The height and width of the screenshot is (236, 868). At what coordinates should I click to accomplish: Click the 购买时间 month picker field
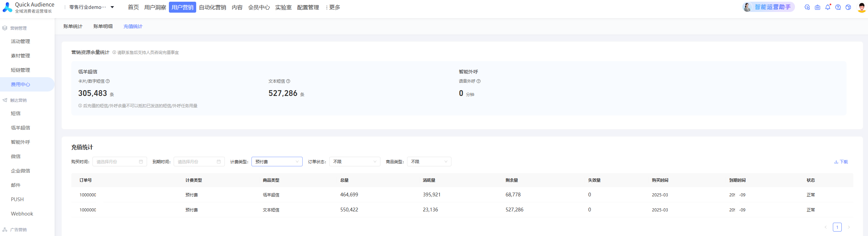tap(120, 162)
